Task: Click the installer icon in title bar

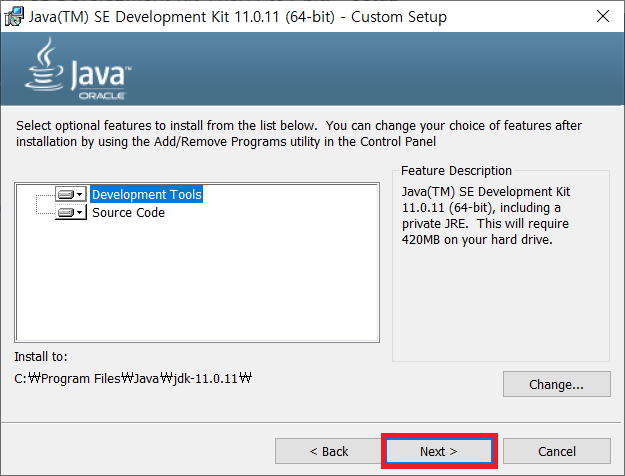Action: pyautogui.click(x=14, y=16)
